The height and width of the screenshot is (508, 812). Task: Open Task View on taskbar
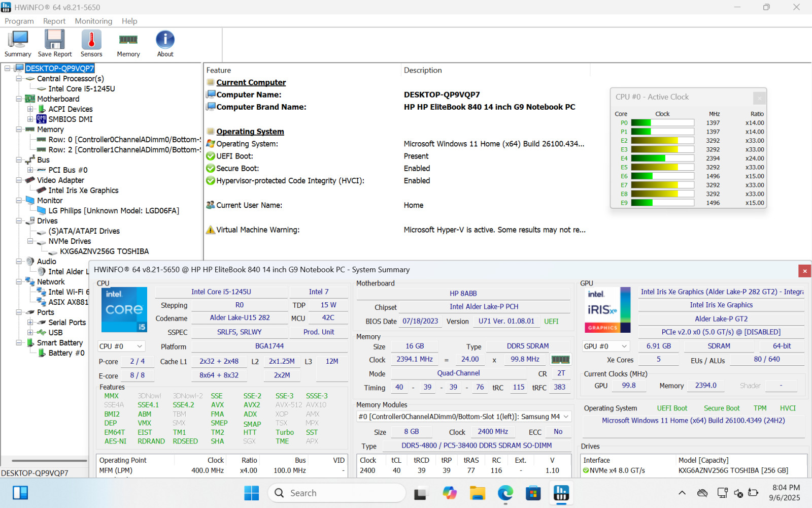pos(420,493)
